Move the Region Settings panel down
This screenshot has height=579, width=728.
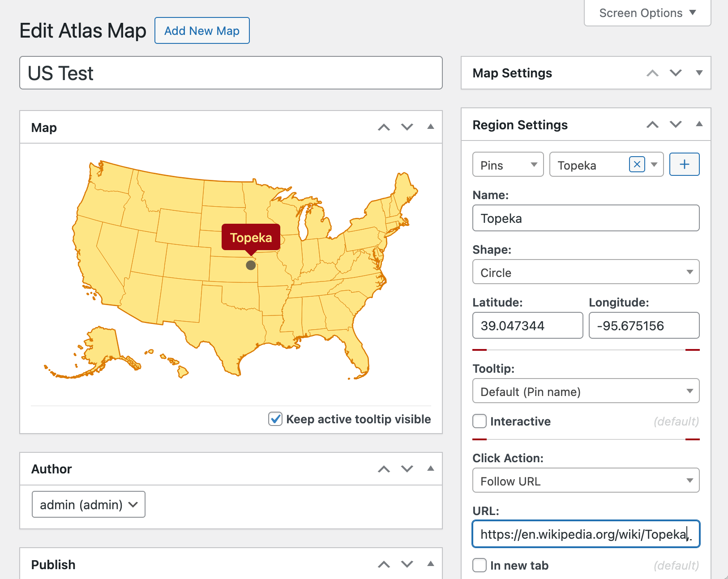[676, 124]
